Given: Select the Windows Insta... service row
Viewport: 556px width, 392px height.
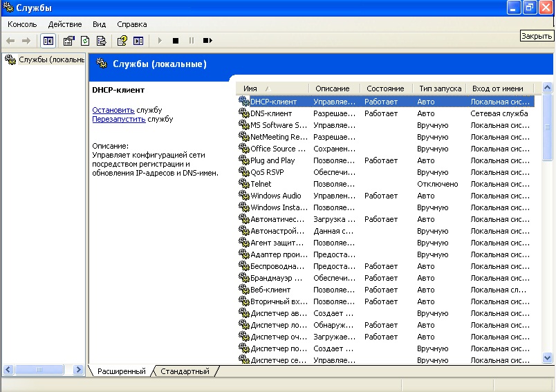Looking at the screenshot, I should coord(385,207).
